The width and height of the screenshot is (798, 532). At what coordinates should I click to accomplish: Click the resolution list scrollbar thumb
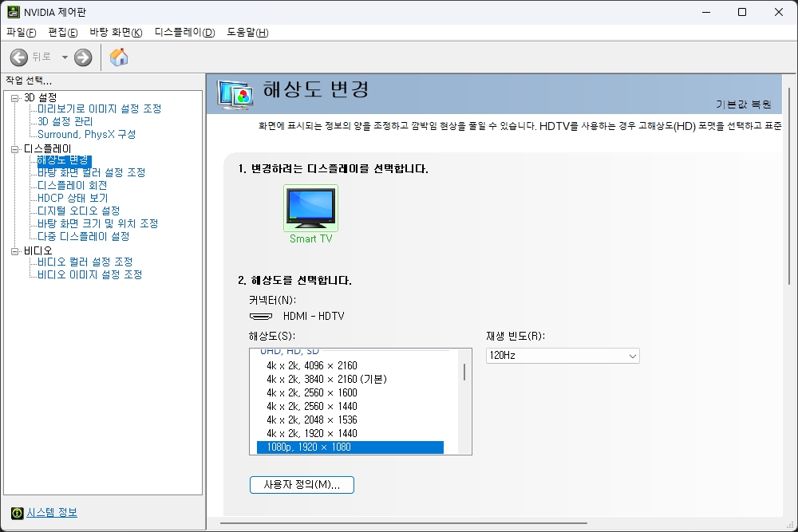pos(464,372)
